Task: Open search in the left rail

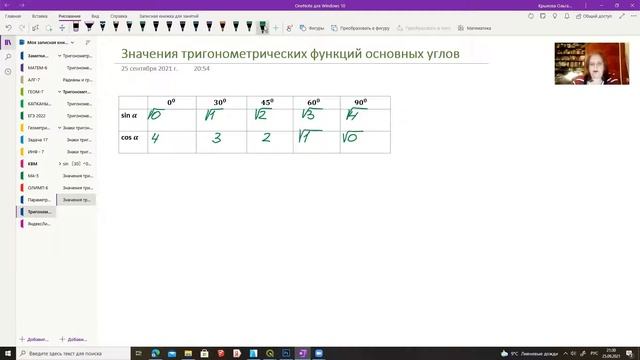Action: pos(8,57)
